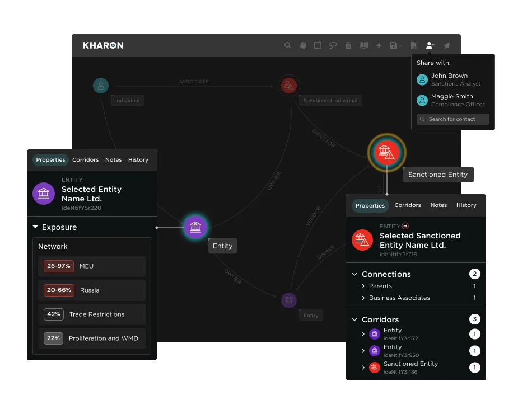
Task: Expand the Sanctioned Entity ideNtifY3r186 chevron
Action: [363, 368]
